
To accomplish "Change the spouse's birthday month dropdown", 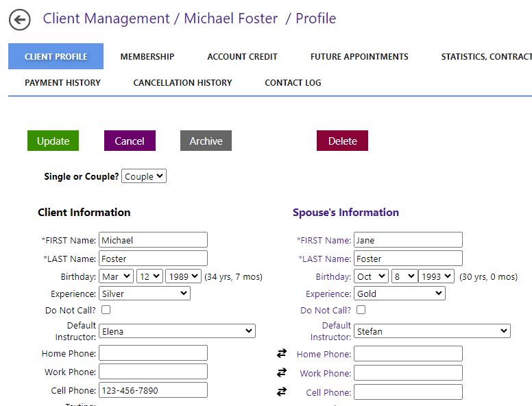I will 371,276.
